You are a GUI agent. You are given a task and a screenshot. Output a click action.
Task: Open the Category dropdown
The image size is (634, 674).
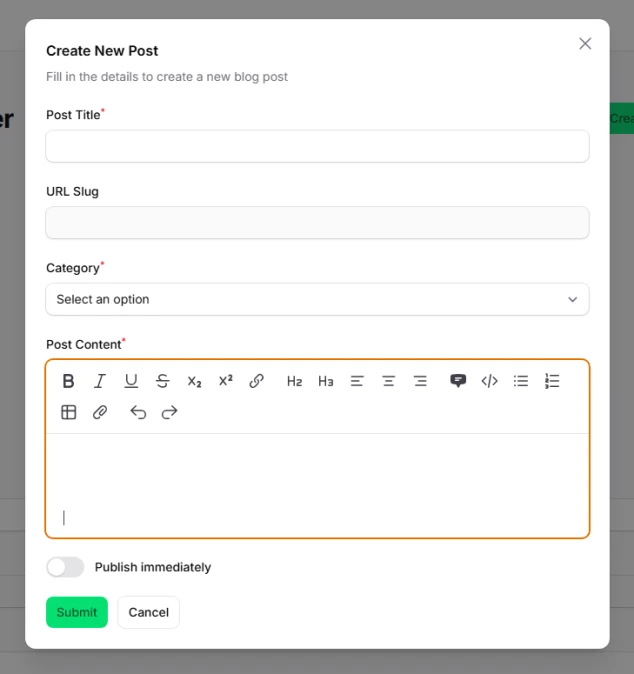317,299
